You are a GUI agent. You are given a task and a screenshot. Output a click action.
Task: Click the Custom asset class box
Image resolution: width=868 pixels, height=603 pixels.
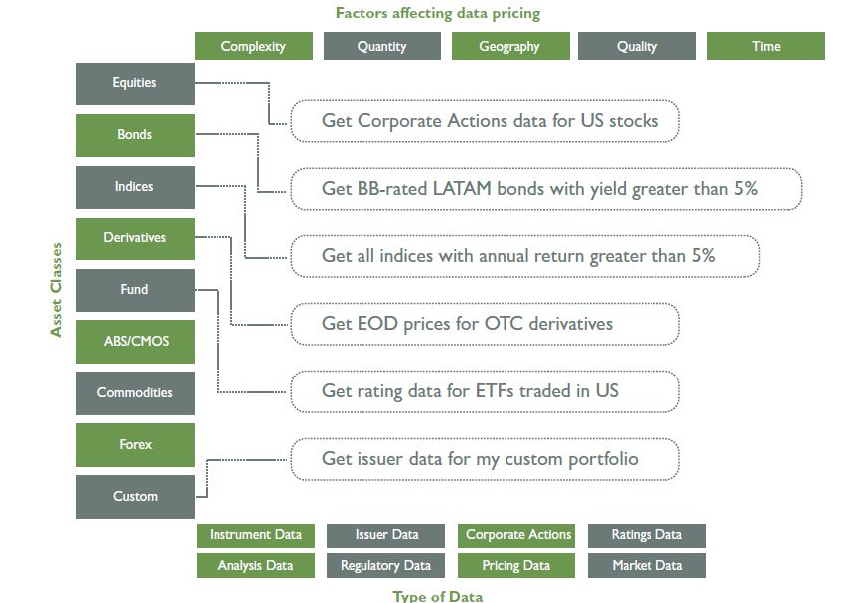135,497
